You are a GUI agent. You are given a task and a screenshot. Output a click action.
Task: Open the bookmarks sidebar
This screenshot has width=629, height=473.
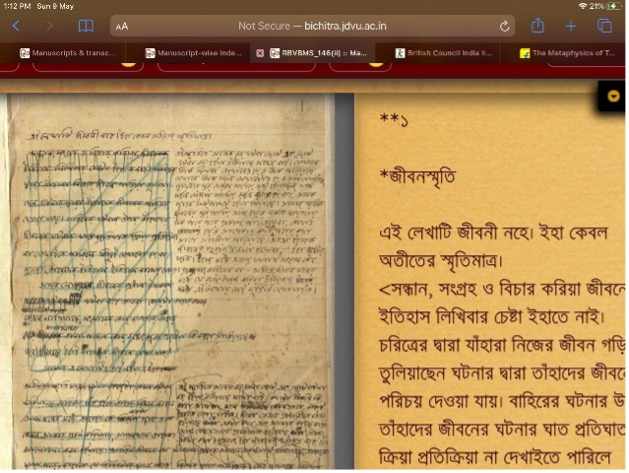(x=86, y=26)
